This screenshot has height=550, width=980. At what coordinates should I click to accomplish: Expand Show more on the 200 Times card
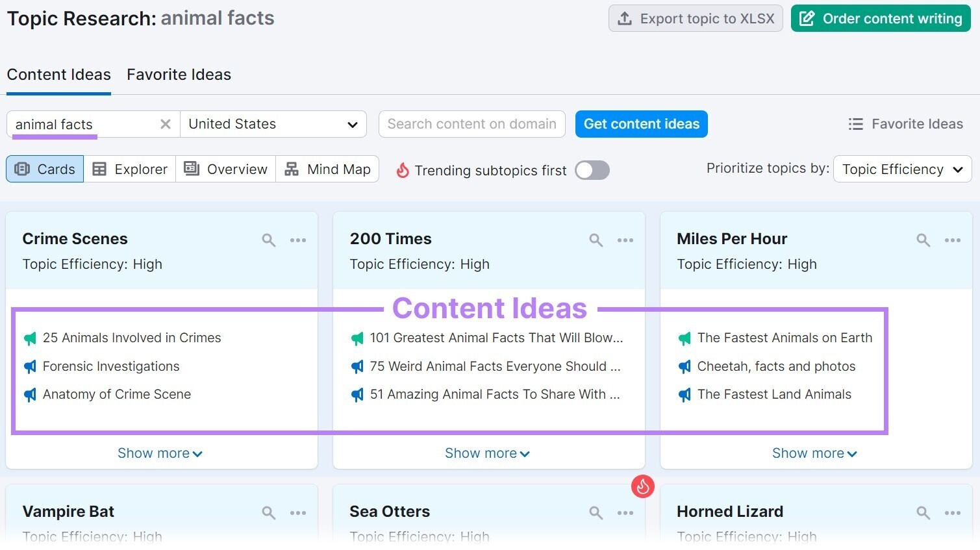487,453
